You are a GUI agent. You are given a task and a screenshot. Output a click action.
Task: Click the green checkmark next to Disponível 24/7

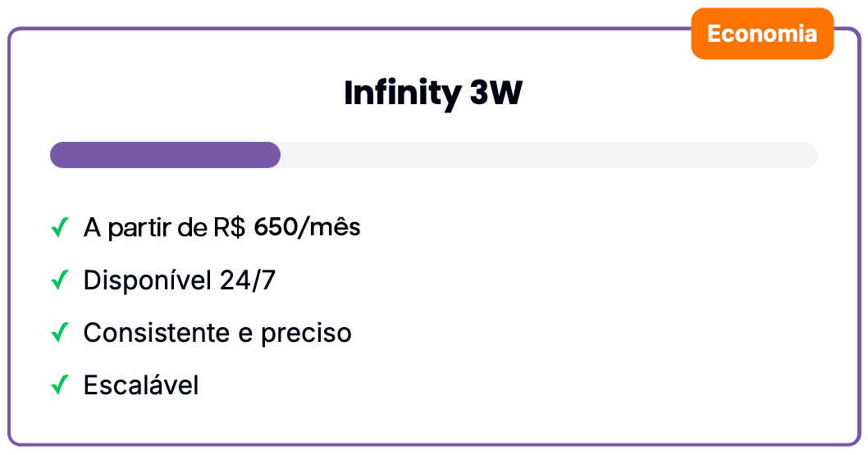click(59, 280)
